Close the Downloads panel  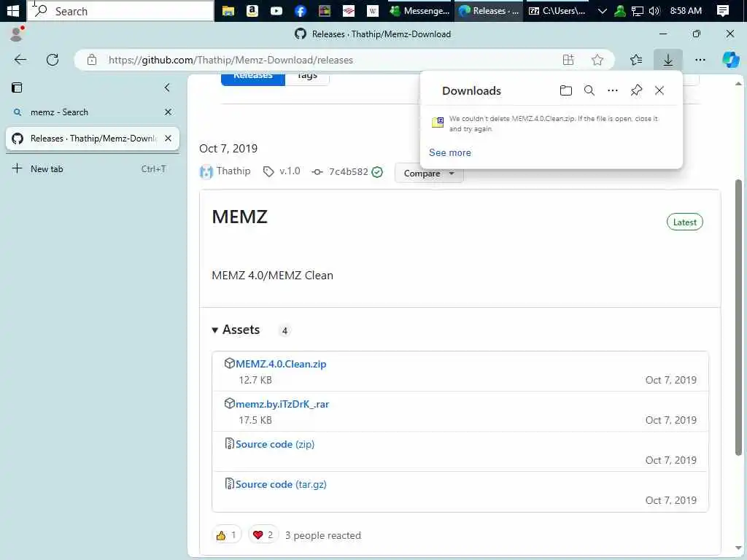pos(659,90)
